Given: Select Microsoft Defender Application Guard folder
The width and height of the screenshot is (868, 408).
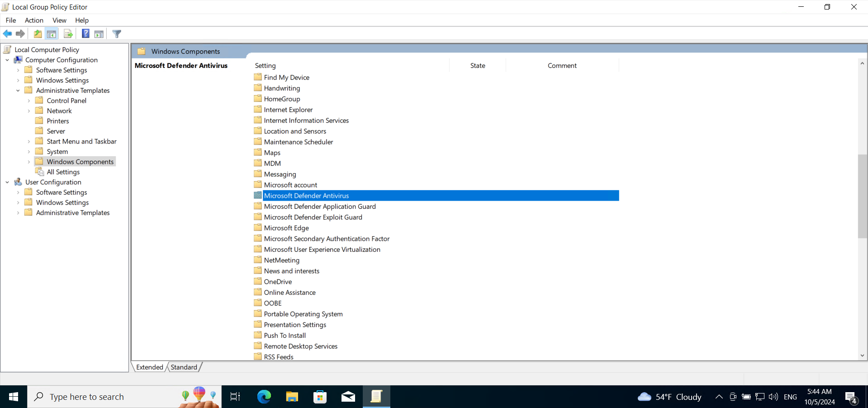Looking at the screenshot, I should (320, 206).
